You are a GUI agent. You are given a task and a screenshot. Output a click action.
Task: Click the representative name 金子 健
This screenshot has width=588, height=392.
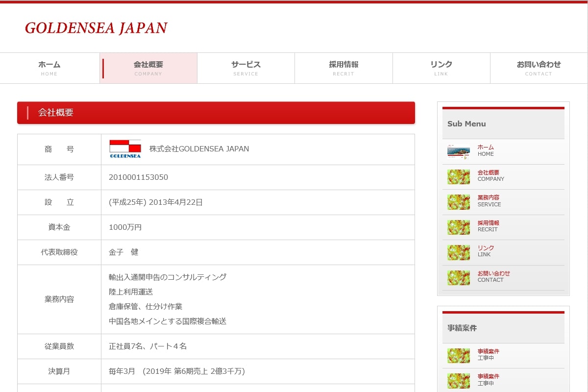pos(123,252)
